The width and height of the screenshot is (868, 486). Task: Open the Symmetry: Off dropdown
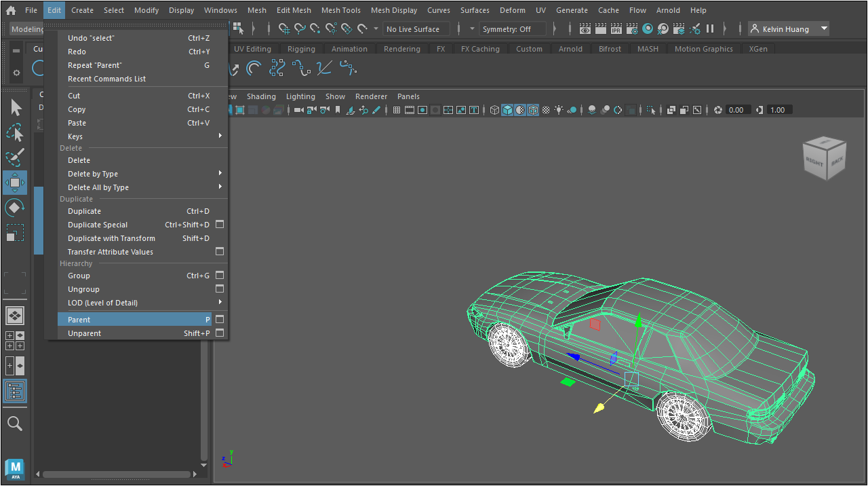click(x=513, y=29)
